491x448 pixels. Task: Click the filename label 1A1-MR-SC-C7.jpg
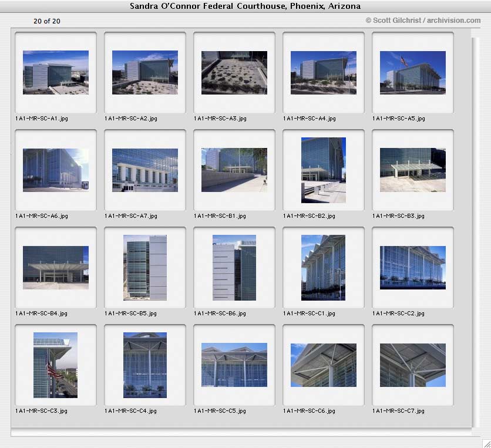point(398,411)
